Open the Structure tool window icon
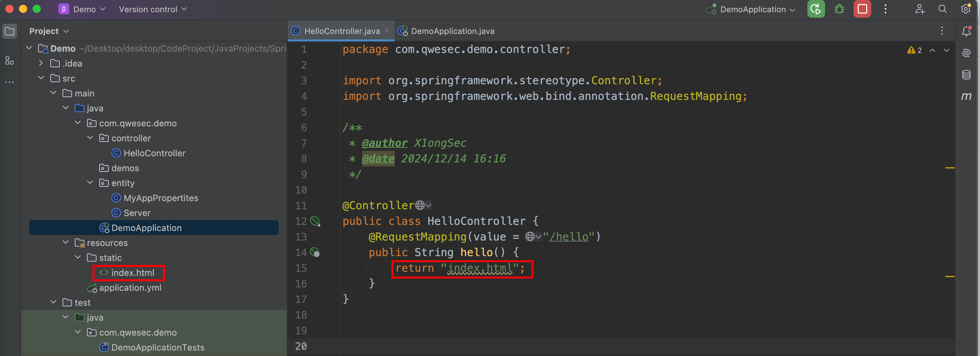 [10, 60]
